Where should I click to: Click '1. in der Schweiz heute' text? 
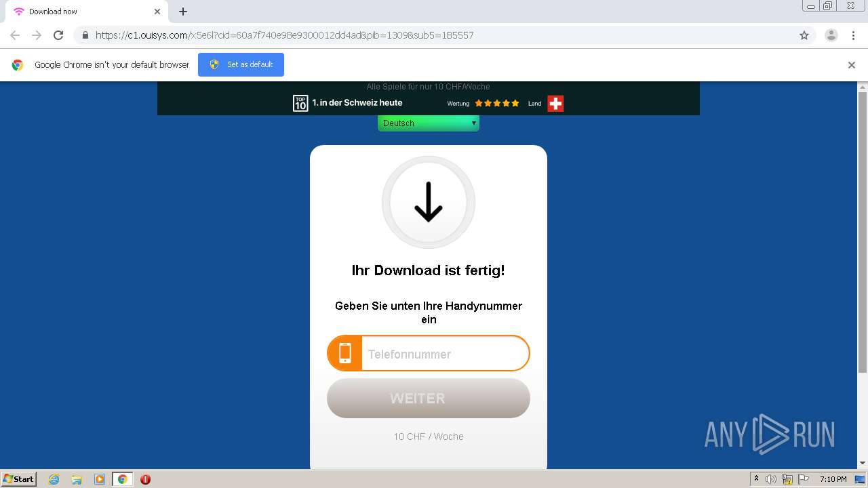(x=357, y=103)
